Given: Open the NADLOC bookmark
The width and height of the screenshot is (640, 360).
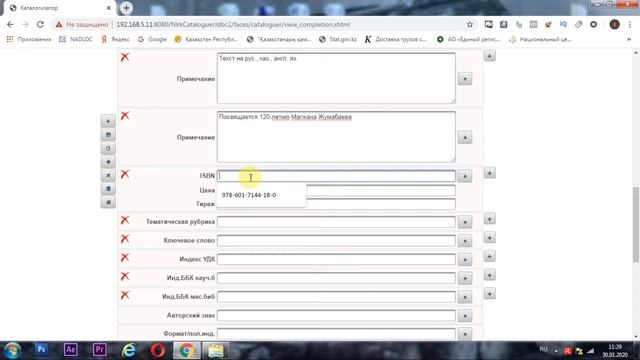Looking at the screenshot, I should pos(76,39).
